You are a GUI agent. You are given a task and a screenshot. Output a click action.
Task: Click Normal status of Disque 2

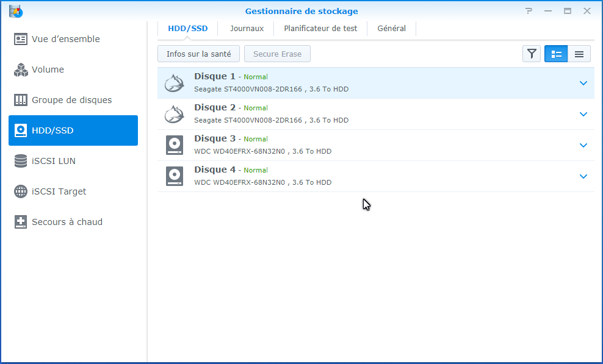click(256, 108)
